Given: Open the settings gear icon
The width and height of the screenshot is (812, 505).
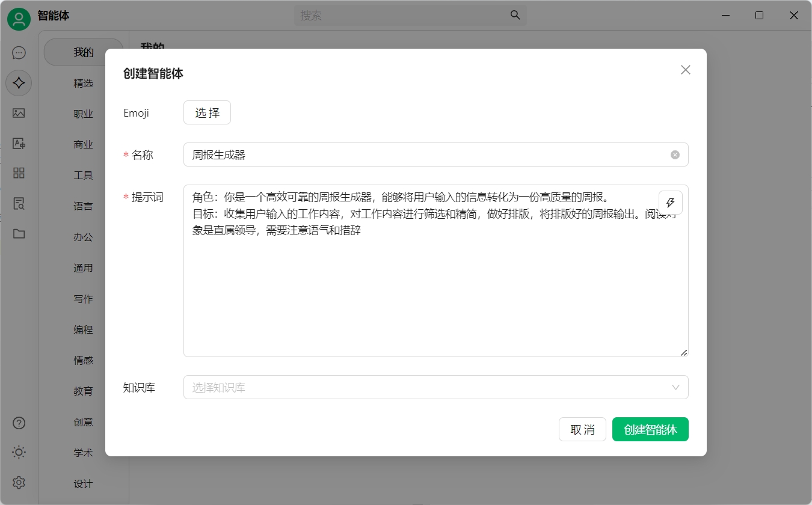Looking at the screenshot, I should 19,482.
